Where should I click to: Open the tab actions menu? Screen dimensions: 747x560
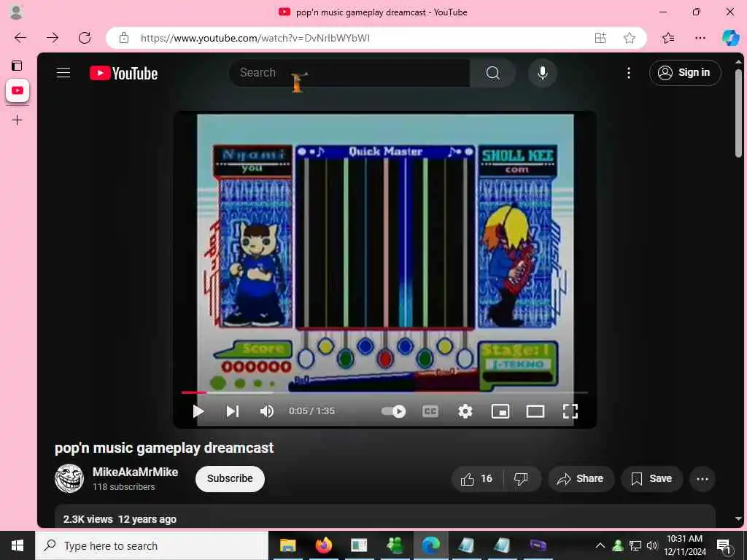point(18,65)
